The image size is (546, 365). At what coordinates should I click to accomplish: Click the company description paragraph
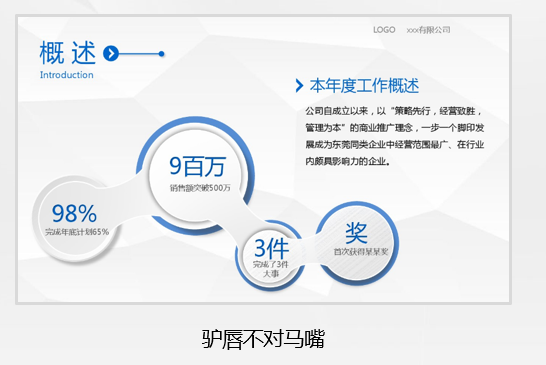click(x=395, y=136)
